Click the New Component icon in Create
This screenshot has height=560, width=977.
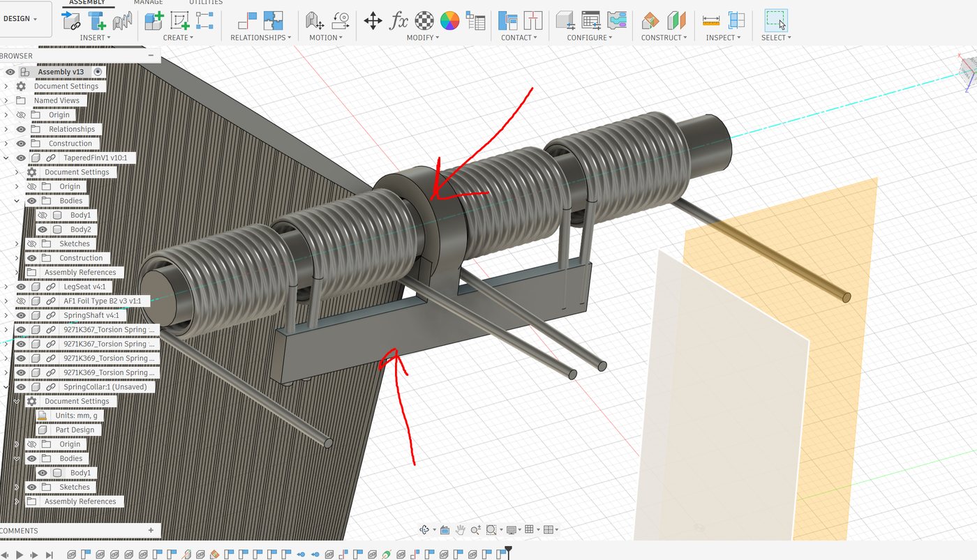click(154, 20)
